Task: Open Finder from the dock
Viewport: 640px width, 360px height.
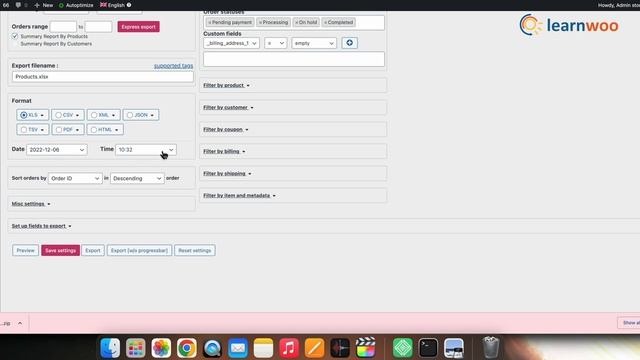Action: click(x=110, y=348)
